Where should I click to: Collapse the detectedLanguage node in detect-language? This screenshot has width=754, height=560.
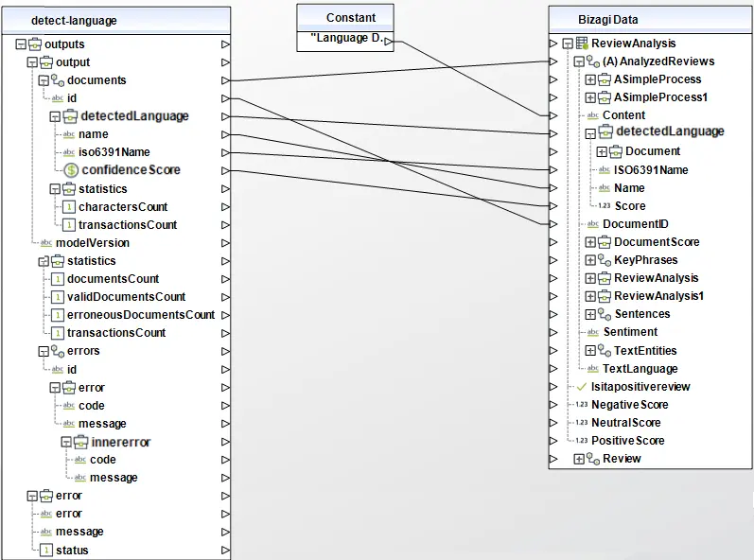point(55,116)
